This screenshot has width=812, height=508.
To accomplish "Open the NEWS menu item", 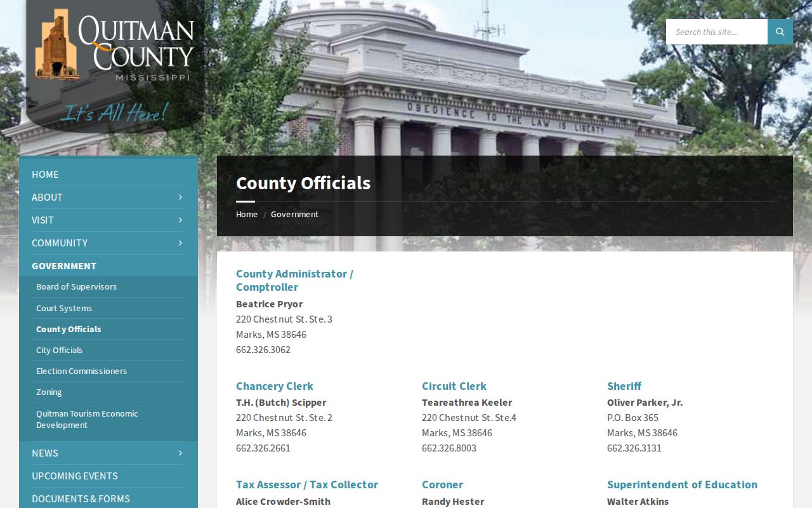I will coord(45,453).
